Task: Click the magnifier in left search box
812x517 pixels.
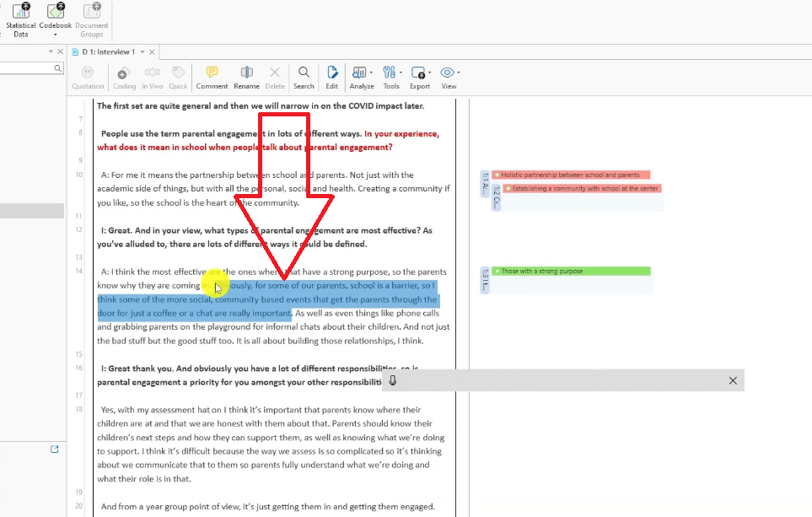Action: click(x=58, y=68)
